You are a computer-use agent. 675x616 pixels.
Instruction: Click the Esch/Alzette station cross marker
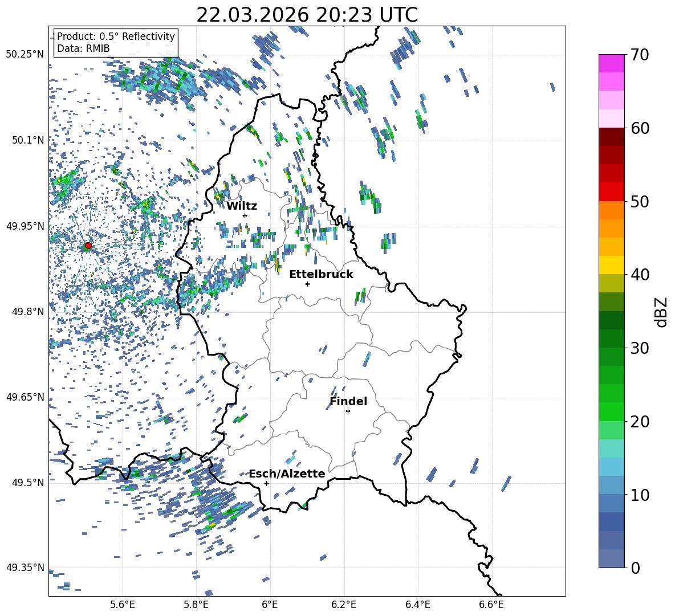coord(266,483)
